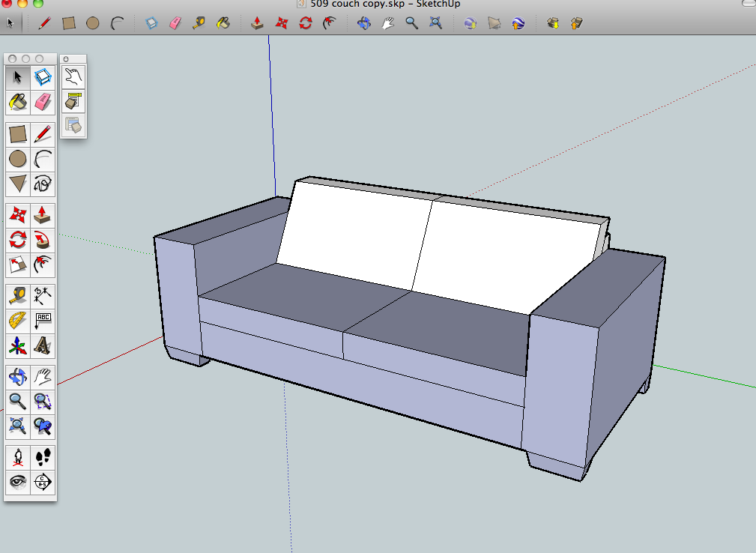Viewport: 756px width, 553px height.
Task: Choose the Rectangle tool in the top toolbar
Action: coord(68,23)
